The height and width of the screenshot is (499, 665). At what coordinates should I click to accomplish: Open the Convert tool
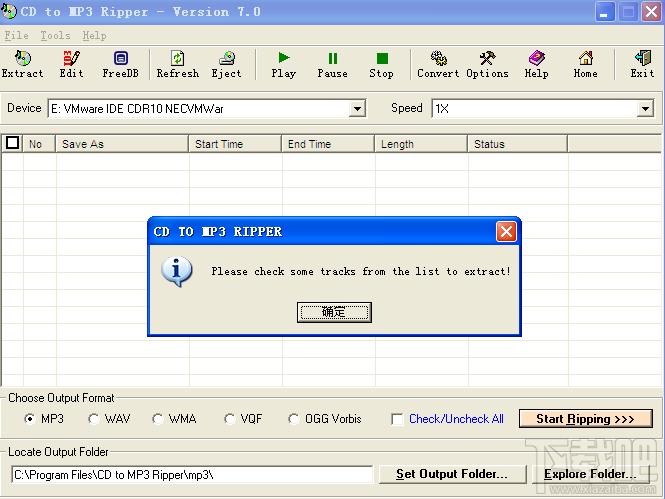click(438, 64)
